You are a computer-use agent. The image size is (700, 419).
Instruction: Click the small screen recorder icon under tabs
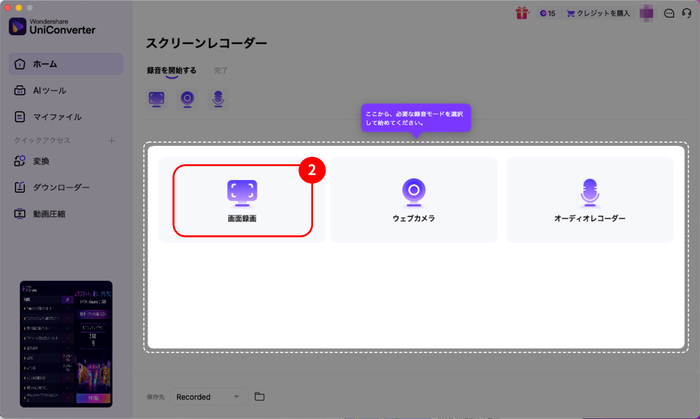click(156, 100)
